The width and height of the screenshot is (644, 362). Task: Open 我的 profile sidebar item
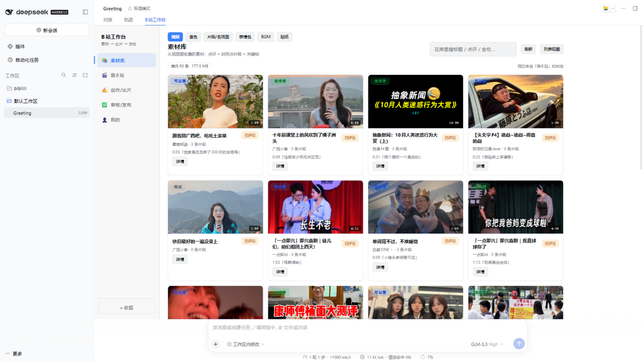(x=127, y=120)
